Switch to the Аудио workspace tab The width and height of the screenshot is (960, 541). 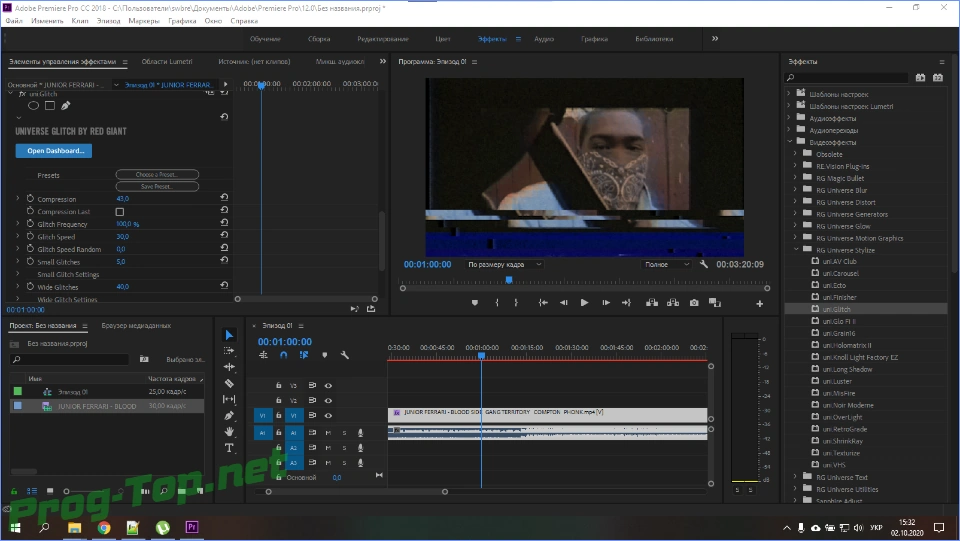[x=544, y=39]
